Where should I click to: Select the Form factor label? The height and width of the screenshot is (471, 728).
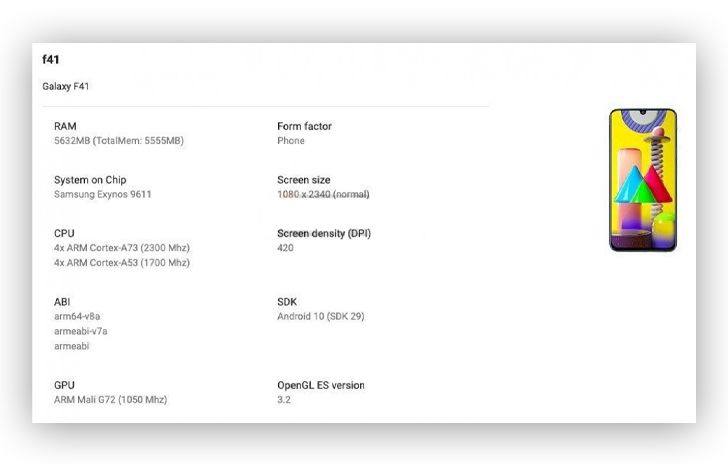[x=304, y=126]
